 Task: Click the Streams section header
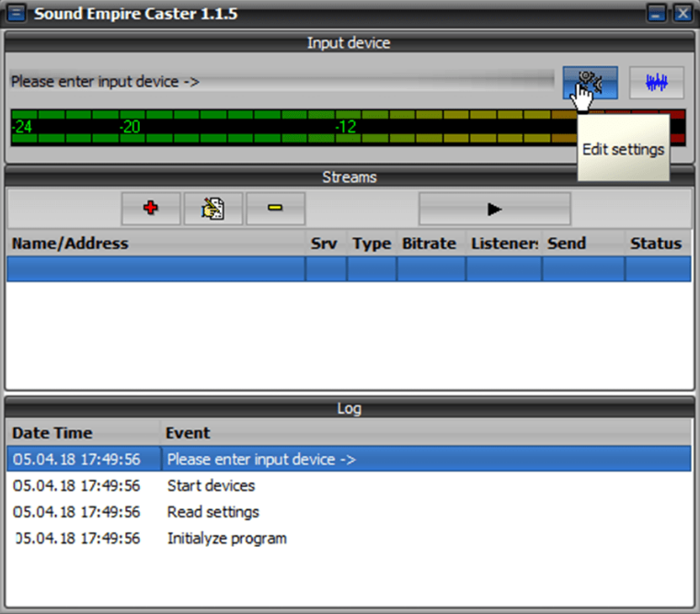pyautogui.click(x=350, y=176)
